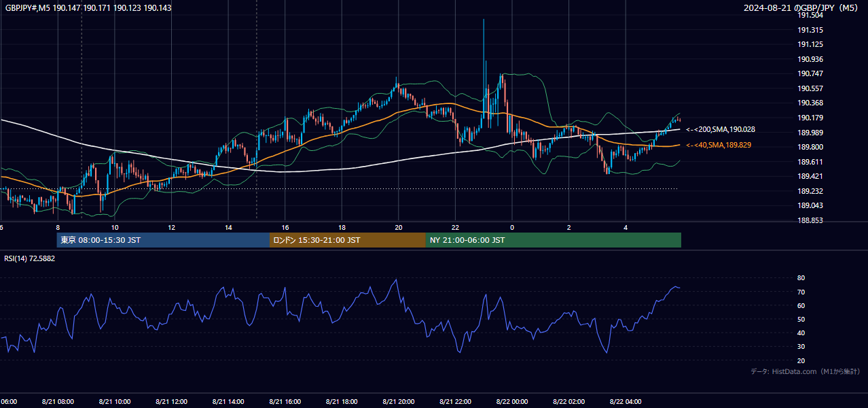Click hour label 12 under the price chart
Screen dimensions: 868x408
[x=172, y=227]
